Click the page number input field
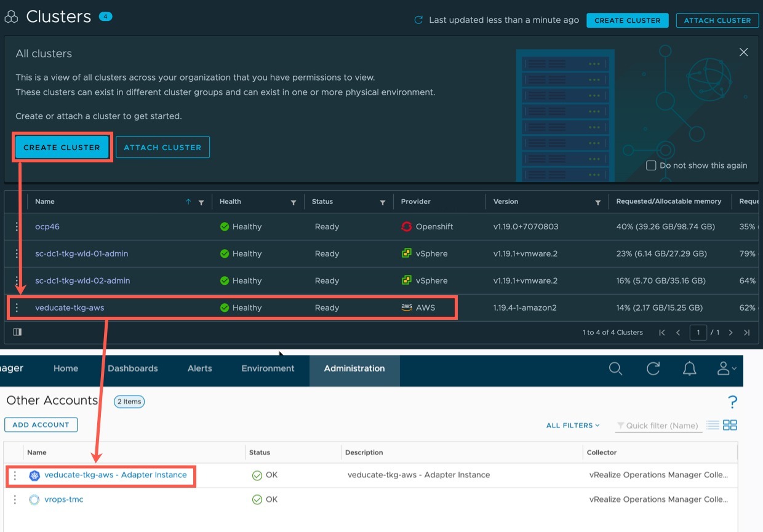This screenshot has height=532, width=763. click(x=698, y=333)
